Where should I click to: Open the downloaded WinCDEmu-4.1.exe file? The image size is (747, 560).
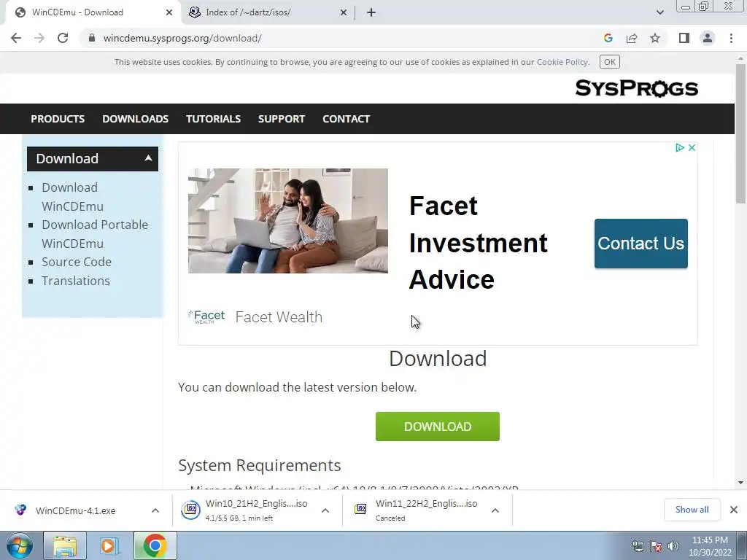(75, 510)
